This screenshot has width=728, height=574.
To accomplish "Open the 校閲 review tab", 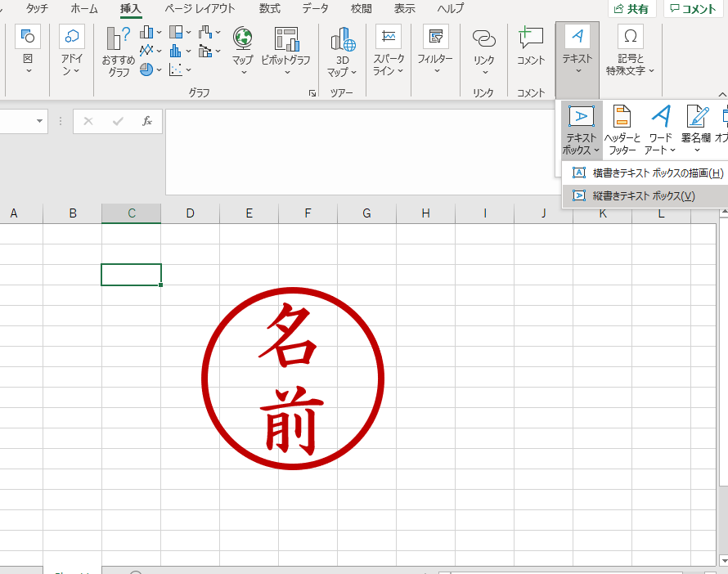I will coord(362,9).
